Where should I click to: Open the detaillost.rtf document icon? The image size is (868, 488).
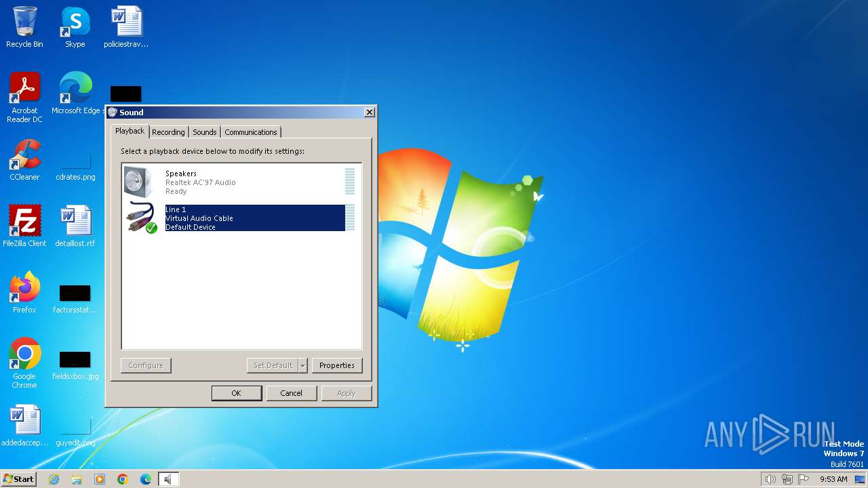point(75,226)
